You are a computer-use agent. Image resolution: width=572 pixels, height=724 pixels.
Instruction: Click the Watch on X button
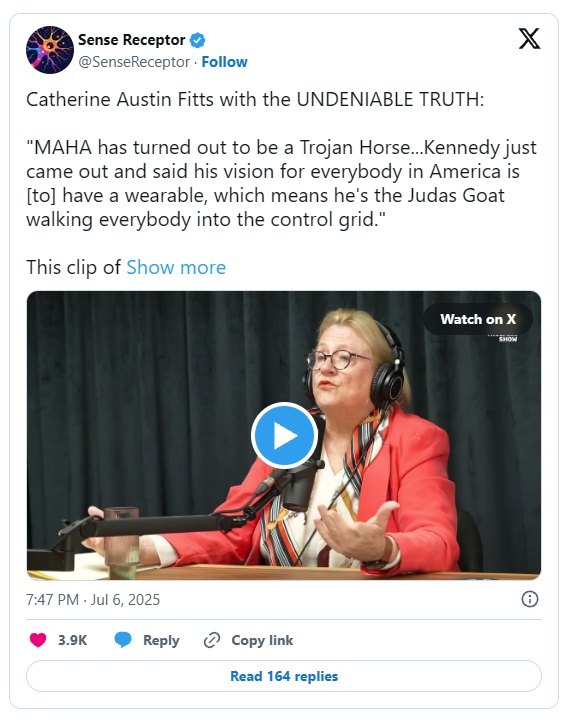(478, 319)
